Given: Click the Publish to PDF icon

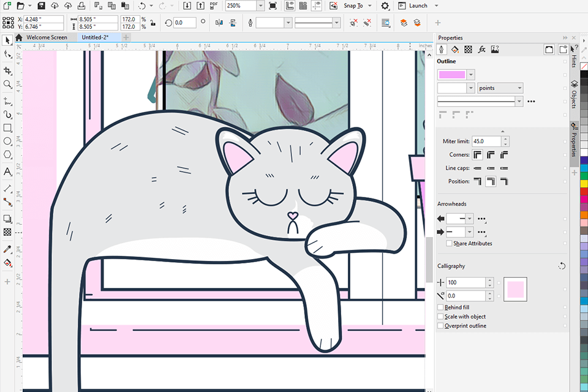Looking at the screenshot, I should (x=214, y=6).
